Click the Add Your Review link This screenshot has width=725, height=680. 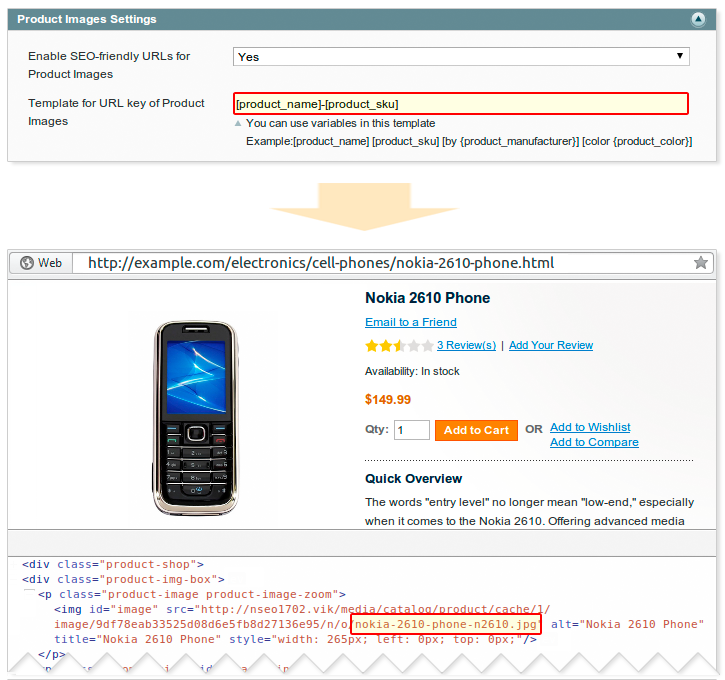coord(550,346)
